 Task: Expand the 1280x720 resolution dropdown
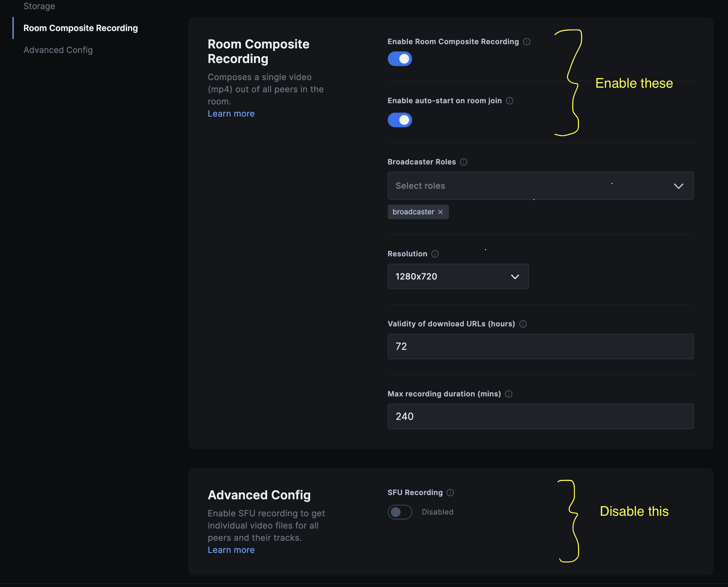[458, 276]
